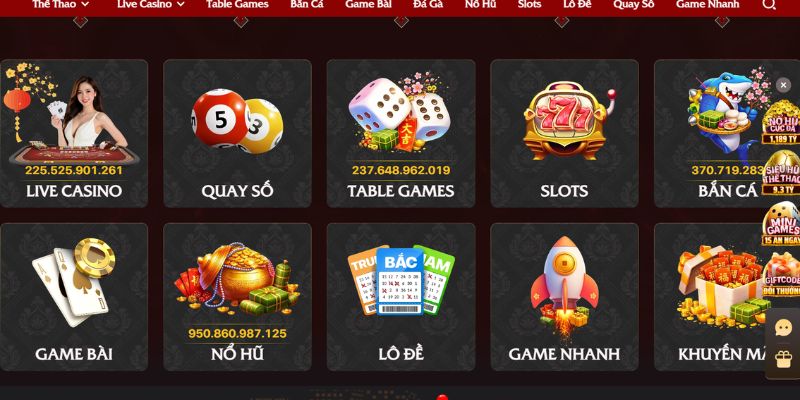Expand the Live Casino dropdown menu
The height and width of the screenshot is (400, 800).
point(151,5)
